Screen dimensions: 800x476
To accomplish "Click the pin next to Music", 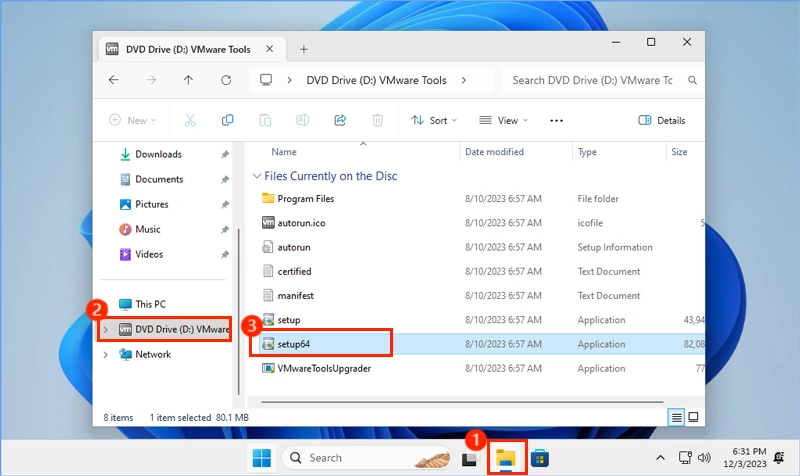I will 224,230.
